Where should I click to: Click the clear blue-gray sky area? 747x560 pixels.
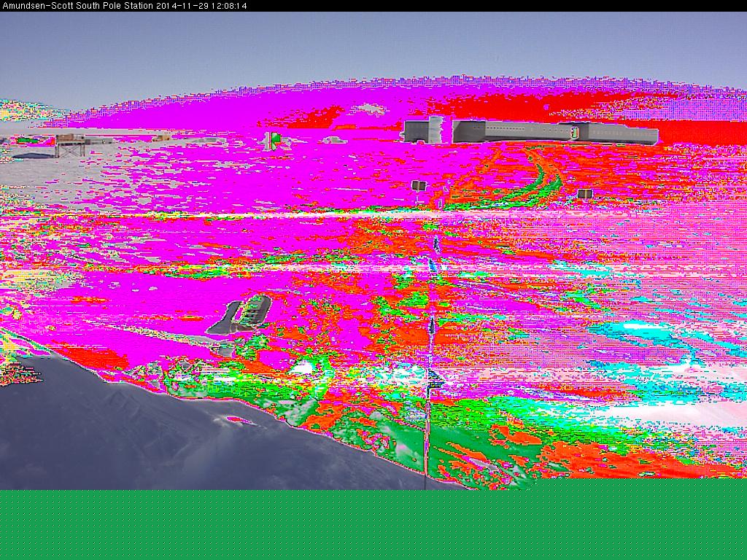(x=365, y=44)
